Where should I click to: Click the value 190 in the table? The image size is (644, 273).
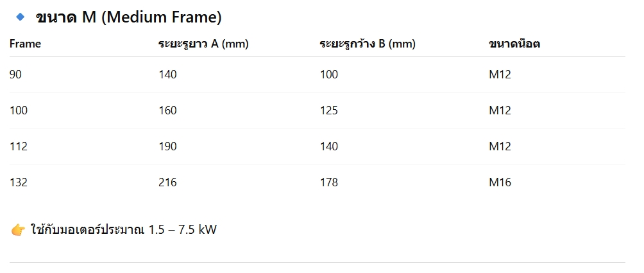(x=167, y=146)
